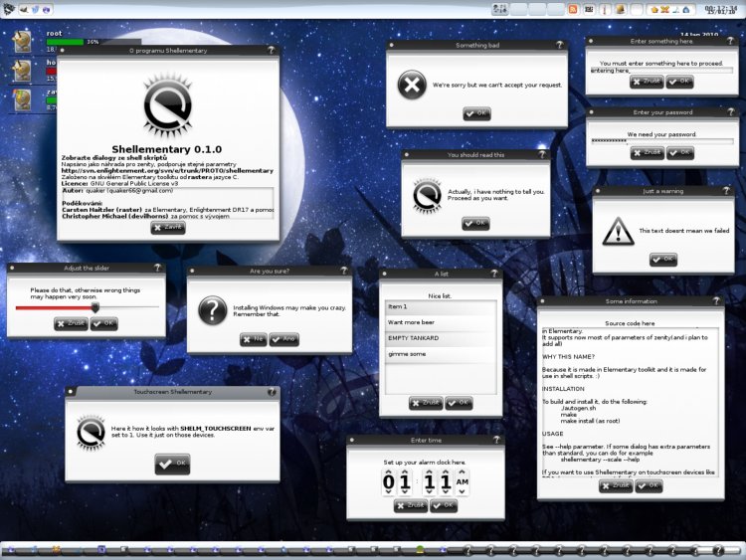Select 'Item 1' in the Nice list

click(x=440, y=307)
